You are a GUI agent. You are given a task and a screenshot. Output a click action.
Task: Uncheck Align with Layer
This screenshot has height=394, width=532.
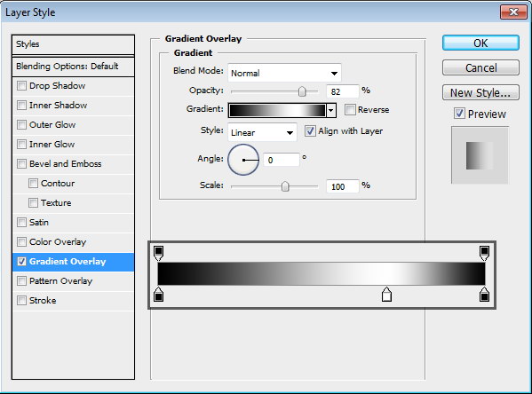click(x=309, y=130)
